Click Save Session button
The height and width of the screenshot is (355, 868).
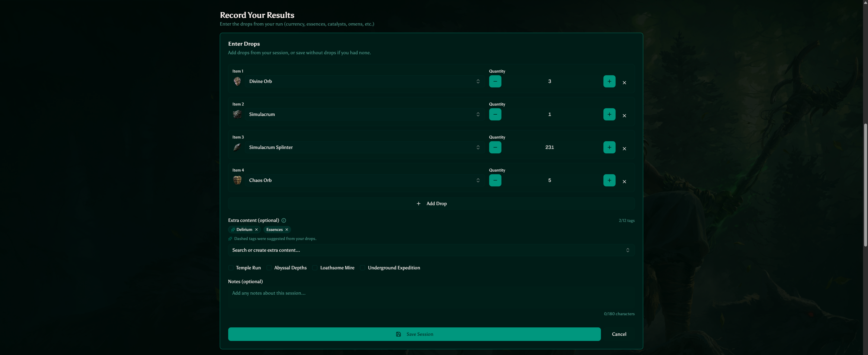click(414, 334)
